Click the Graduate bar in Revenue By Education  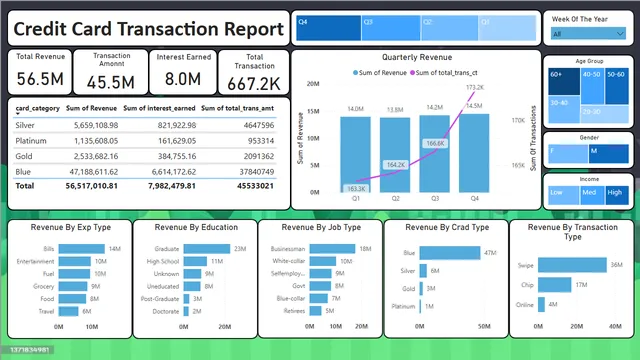[x=207, y=249]
